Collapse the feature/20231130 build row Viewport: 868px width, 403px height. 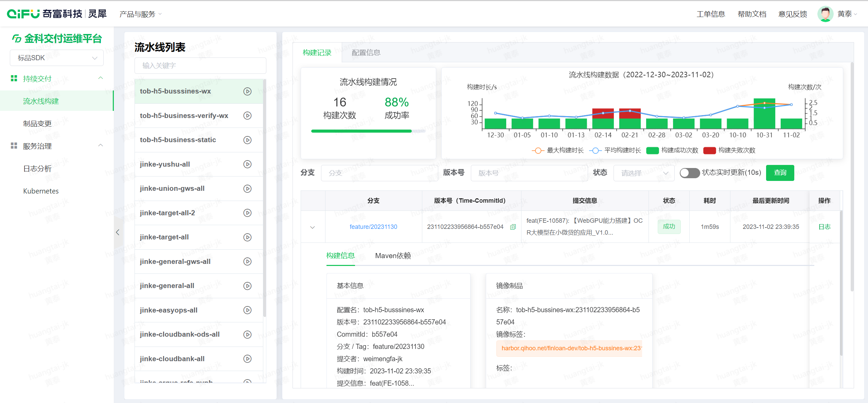click(313, 227)
